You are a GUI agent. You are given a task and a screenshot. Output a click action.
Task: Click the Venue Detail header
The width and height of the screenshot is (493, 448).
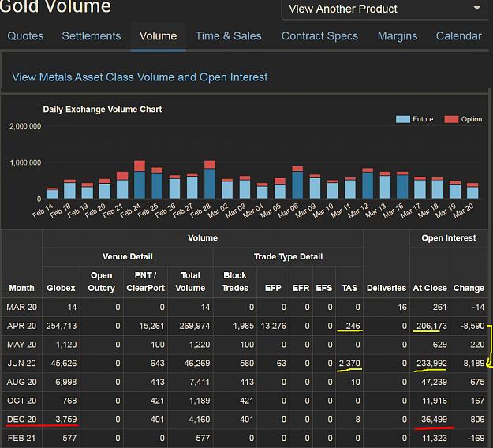point(128,256)
